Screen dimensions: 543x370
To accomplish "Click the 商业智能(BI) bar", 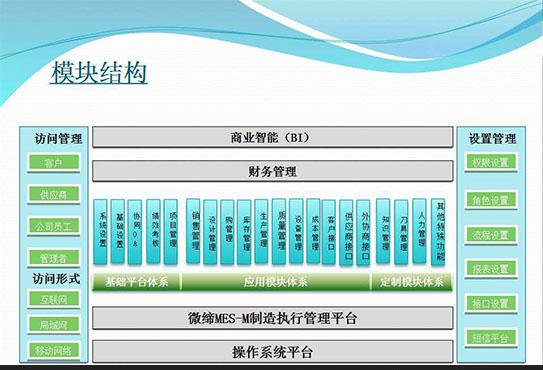I will (273, 137).
